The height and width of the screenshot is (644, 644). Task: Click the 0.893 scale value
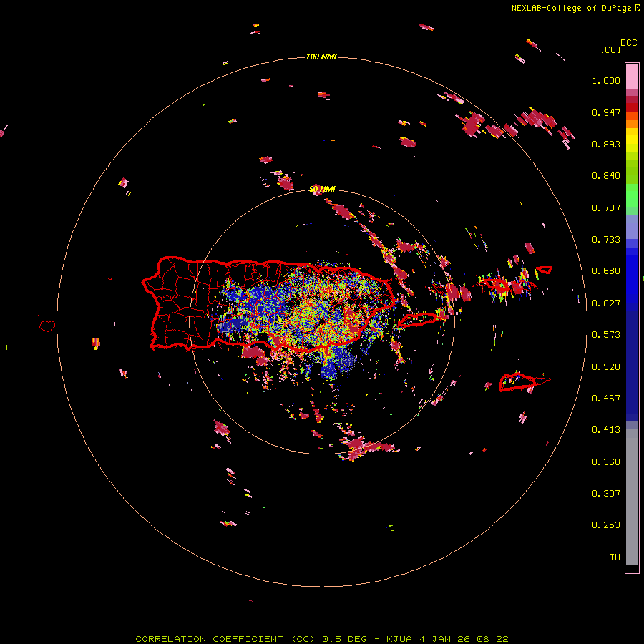click(606, 144)
